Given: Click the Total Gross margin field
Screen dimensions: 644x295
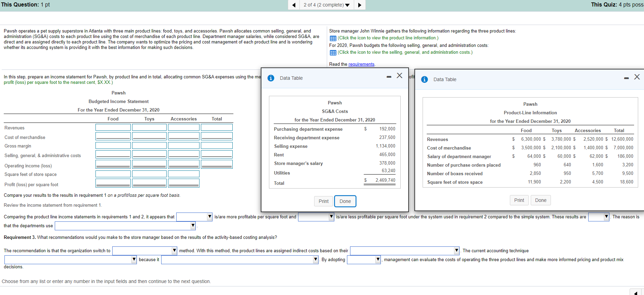Looking at the screenshot, I should tap(217, 145).
